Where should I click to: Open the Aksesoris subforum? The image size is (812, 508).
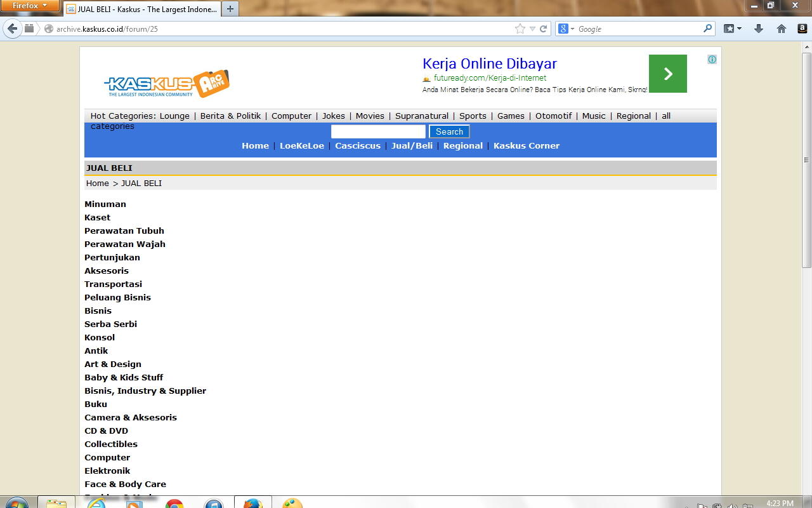(107, 271)
